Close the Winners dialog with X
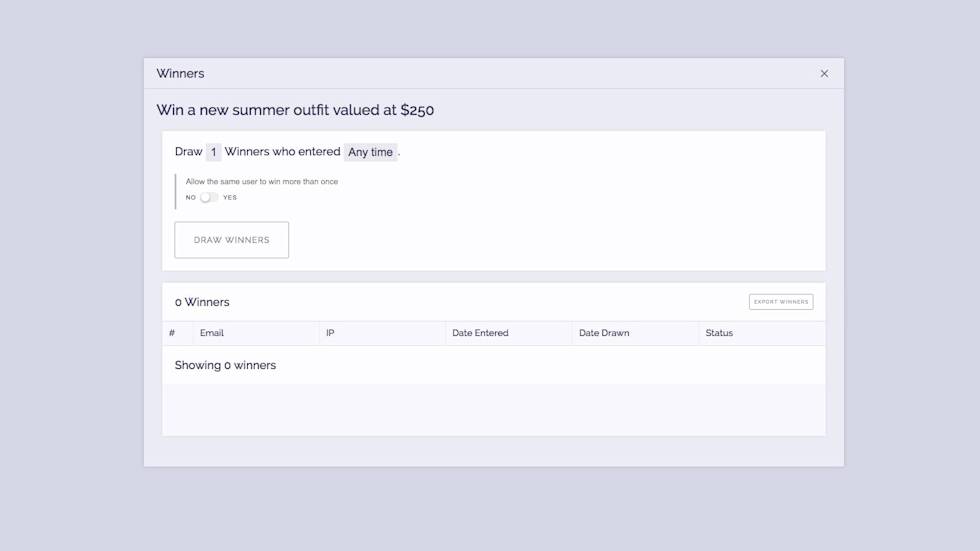980x551 pixels. point(824,73)
